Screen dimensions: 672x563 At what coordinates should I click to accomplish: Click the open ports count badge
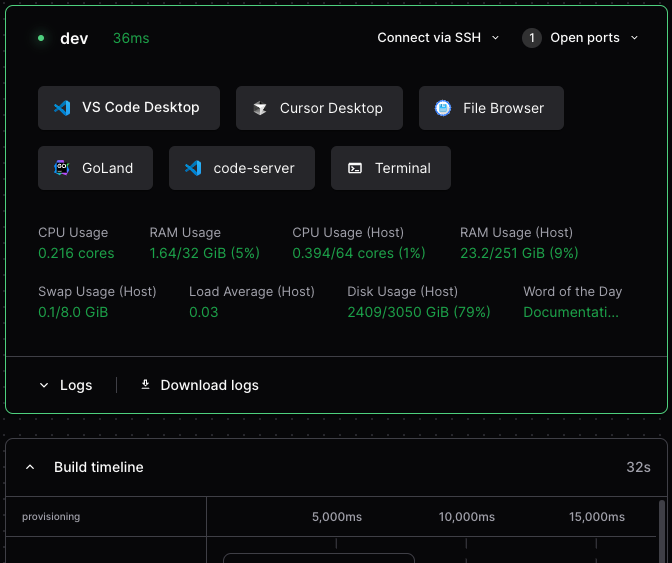[x=531, y=38]
